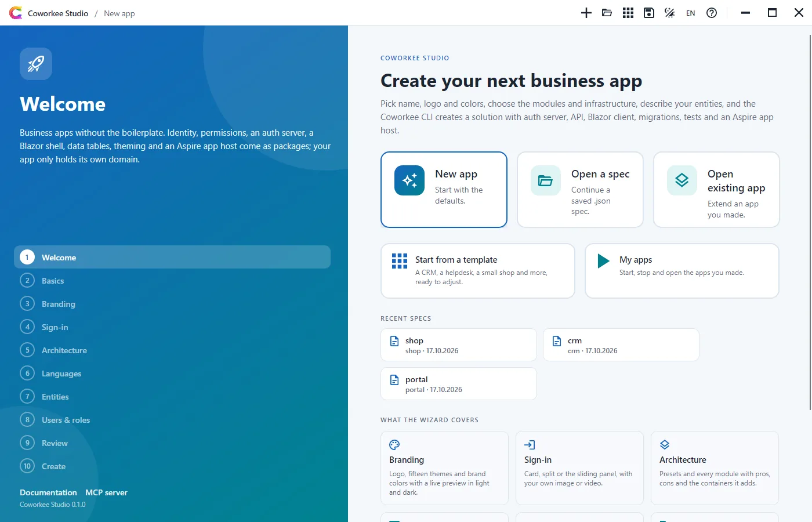Open the MCP server link
Screen dimensions: 812x522
pyautogui.click(x=106, y=492)
